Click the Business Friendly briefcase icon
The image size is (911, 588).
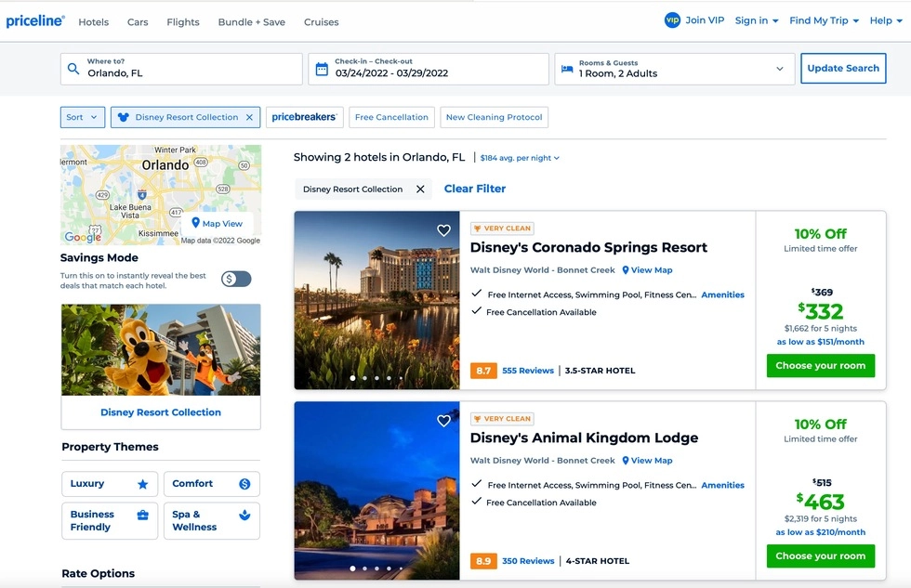143,515
